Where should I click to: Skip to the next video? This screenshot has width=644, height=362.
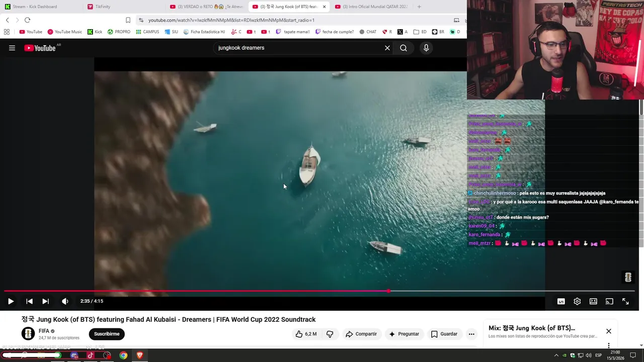[x=45, y=301]
